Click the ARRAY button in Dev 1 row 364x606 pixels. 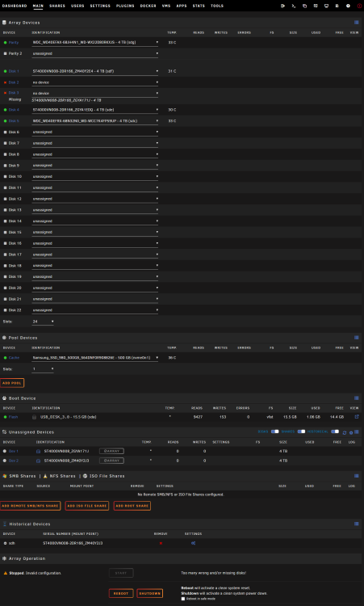point(111,451)
